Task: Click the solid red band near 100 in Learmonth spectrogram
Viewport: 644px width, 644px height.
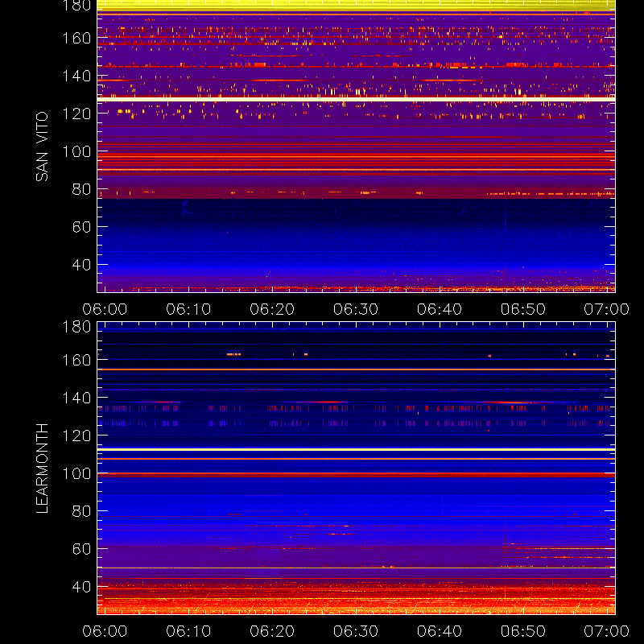Action: coord(356,475)
